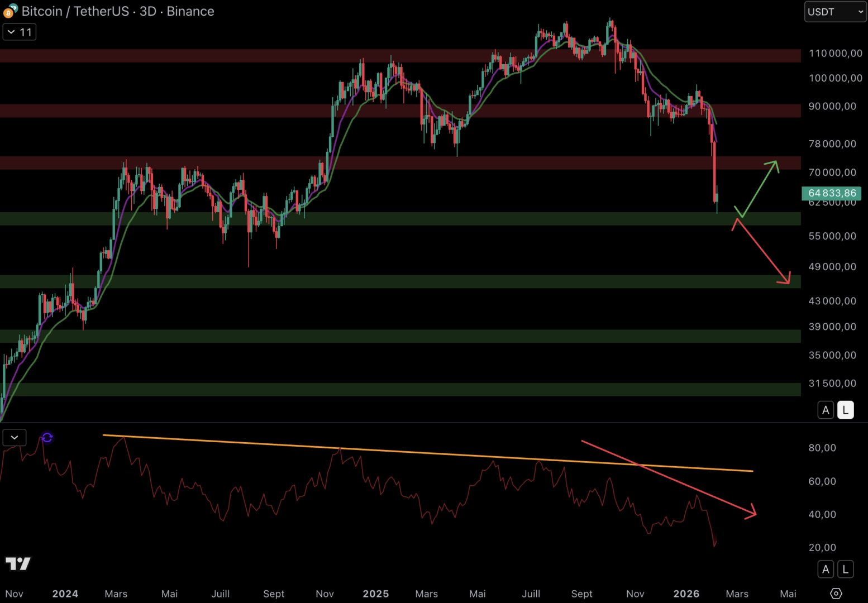The height and width of the screenshot is (603, 868).
Task: Select the red arrow head in RSI pane
Action: [751, 512]
